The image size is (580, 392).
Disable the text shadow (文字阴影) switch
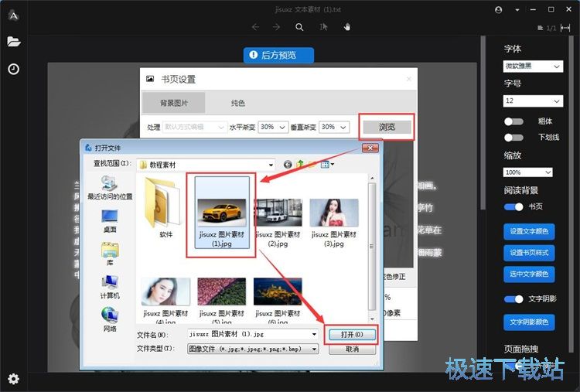pos(513,299)
